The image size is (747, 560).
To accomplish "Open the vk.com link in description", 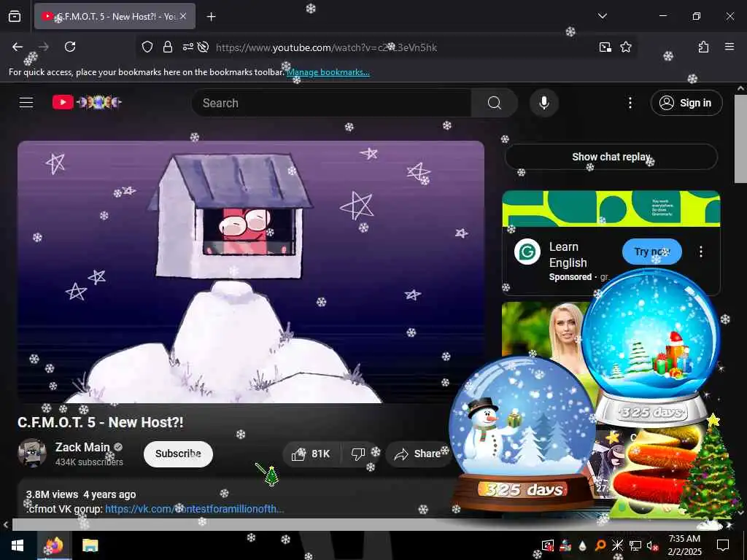I will point(194,509).
